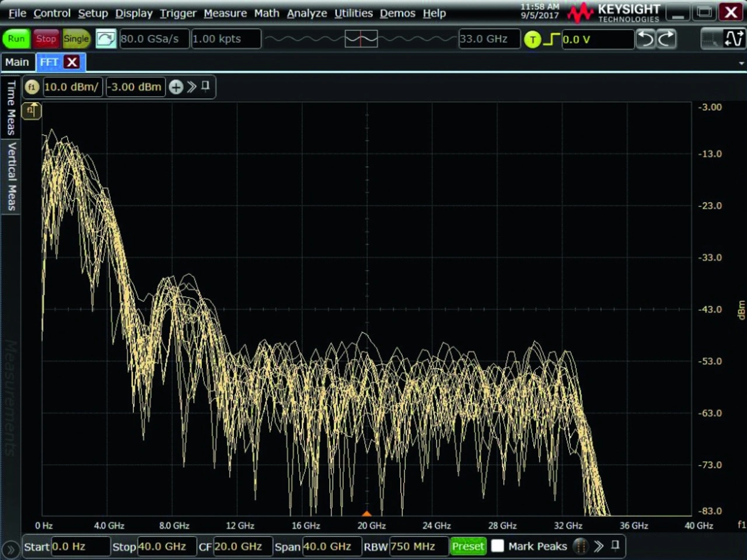The height and width of the screenshot is (560, 747).
Task: Click the Keysight Technologies logo
Action: [614, 13]
